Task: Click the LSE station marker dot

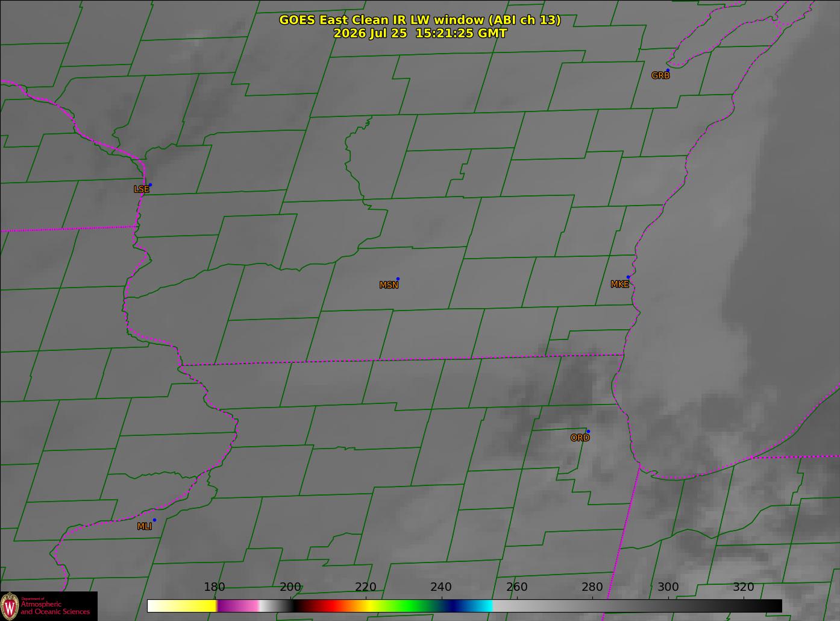Action: pos(150,184)
